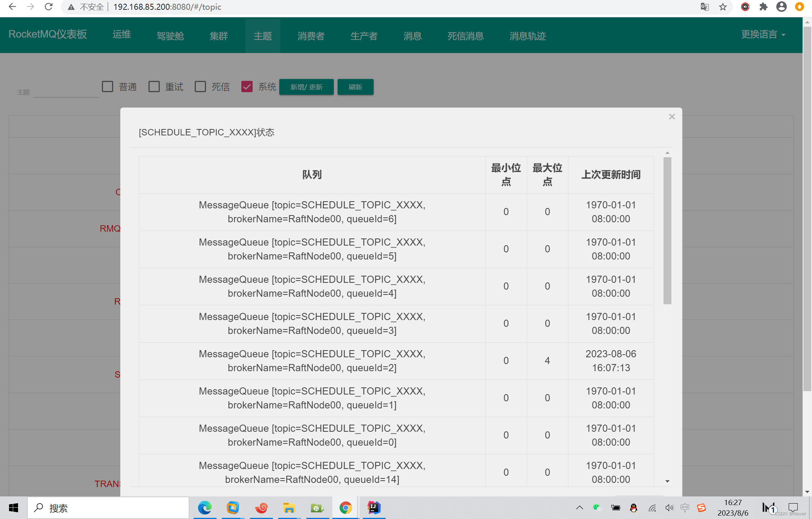Image resolution: width=812 pixels, height=519 pixels.
Task: Click the 最小位点 column header
Action: 506,175
